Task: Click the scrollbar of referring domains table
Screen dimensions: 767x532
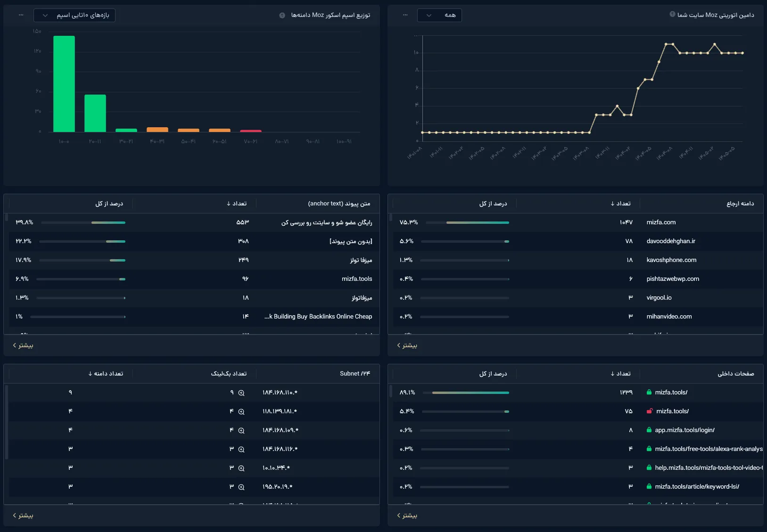Action: coord(391,218)
